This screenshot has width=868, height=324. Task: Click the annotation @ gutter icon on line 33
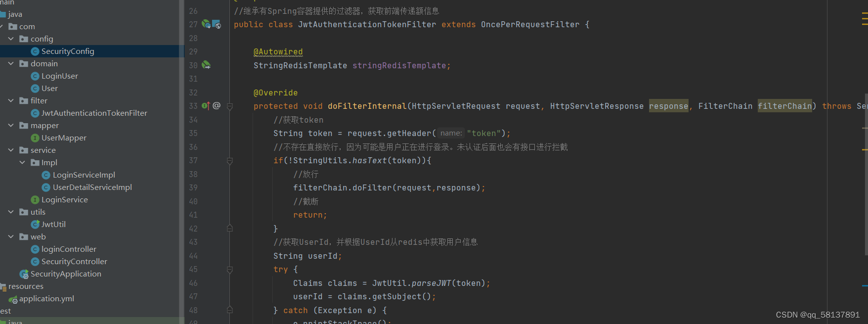(216, 105)
